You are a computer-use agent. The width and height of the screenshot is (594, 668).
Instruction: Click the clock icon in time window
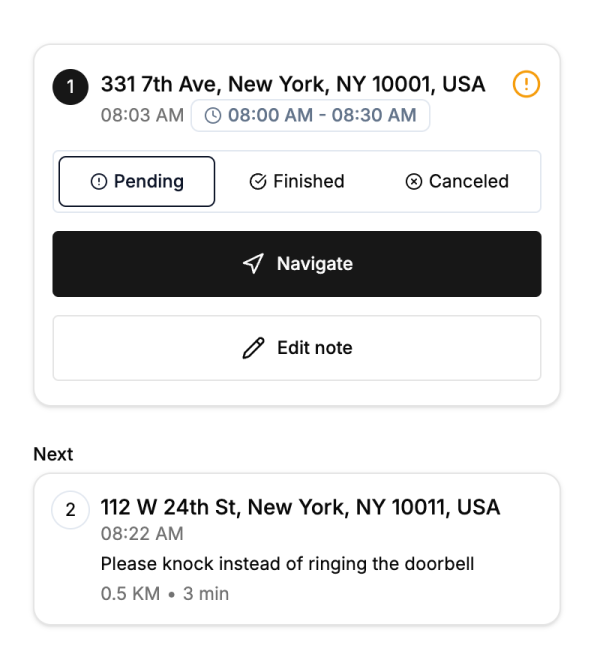[213, 115]
